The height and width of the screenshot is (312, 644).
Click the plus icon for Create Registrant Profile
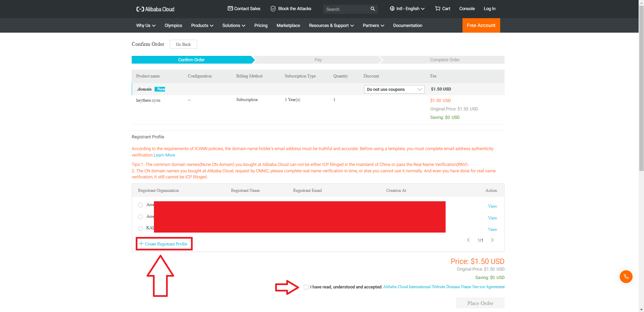141,244
